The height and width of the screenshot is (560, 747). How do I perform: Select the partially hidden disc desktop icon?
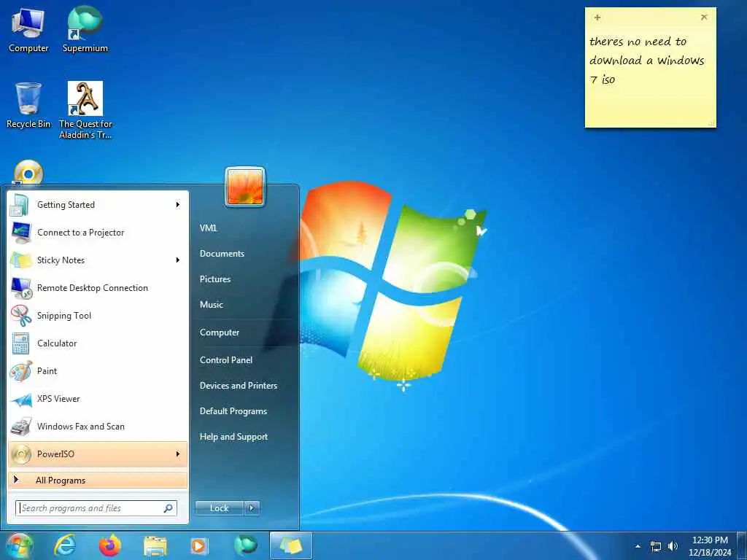point(28,172)
